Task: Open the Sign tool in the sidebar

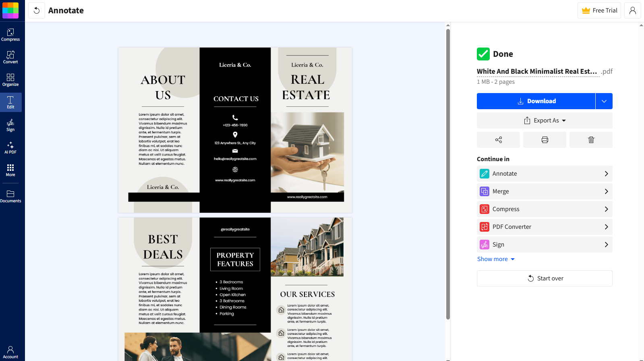Action: (10, 125)
